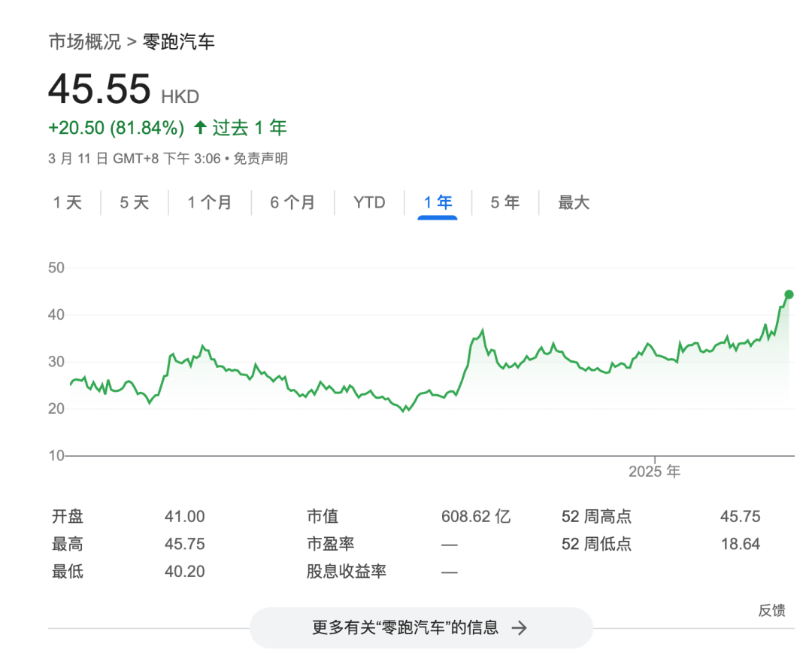Click the 反馈 feedback link
This screenshot has height=668, width=812.
coord(771,610)
